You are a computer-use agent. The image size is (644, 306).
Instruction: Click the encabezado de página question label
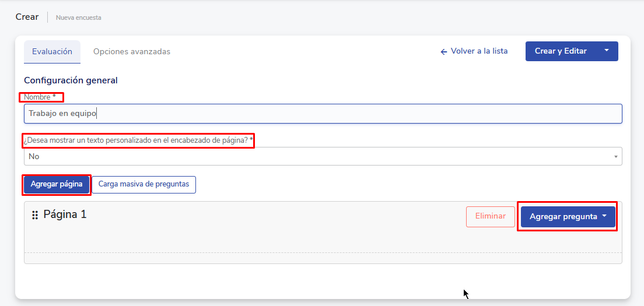(x=138, y=140)
